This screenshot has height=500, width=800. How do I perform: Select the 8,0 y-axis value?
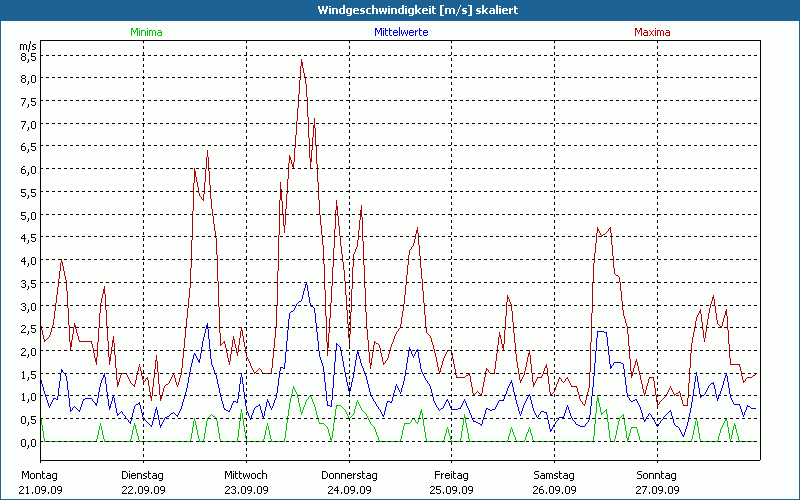click(x=28, y=79)
